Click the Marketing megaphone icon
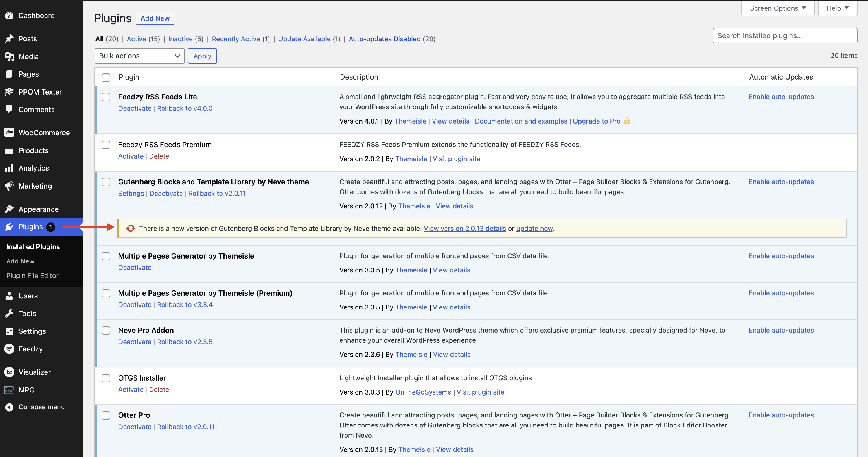 [x=10, y=186]
